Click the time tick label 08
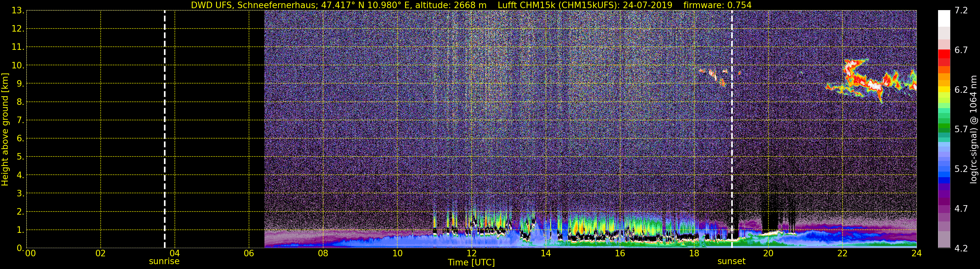This screenshot has height=269, width=980. pos(323,254)
